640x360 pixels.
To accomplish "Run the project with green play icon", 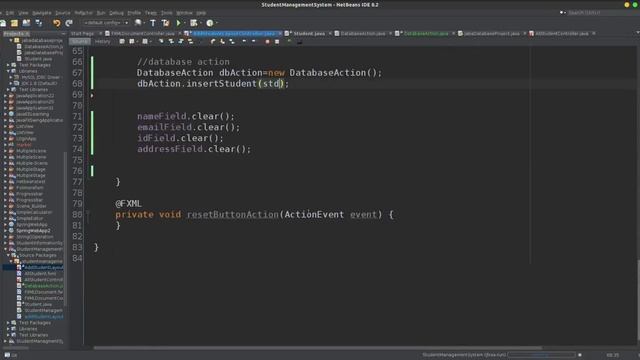I will [x=178, y=23].
